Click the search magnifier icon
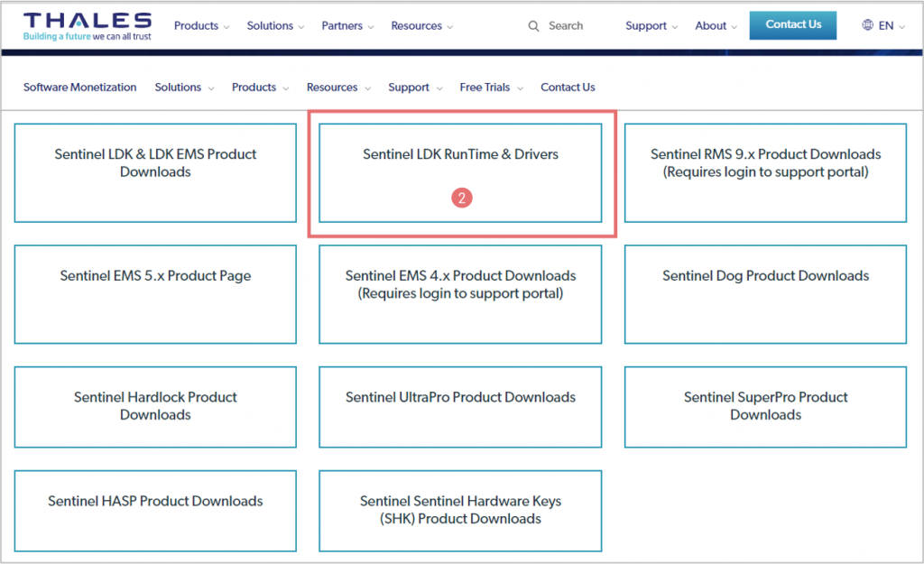Image resolution: width=924 pixels, height=564 pixels. (x=533, y=26)
